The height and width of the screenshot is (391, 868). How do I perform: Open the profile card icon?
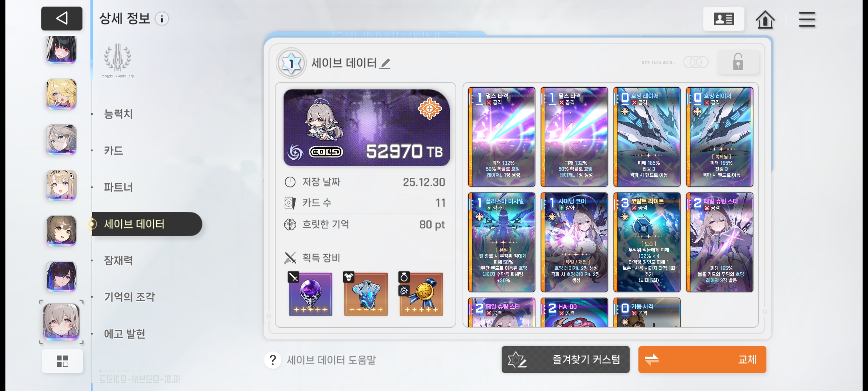[724, 19]
